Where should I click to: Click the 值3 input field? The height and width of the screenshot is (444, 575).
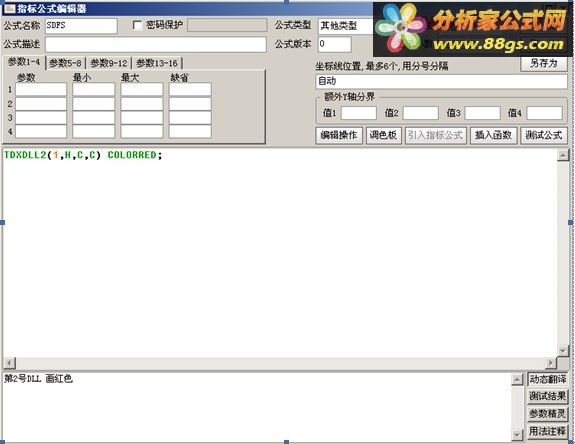coord(483,113)
